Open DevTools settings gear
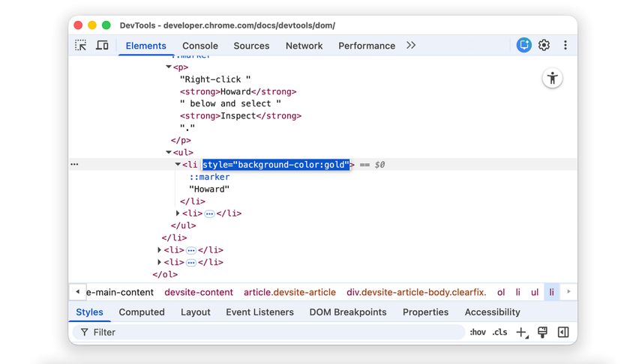This screenshot has height=364, width=642. click(x=544, y=45)
